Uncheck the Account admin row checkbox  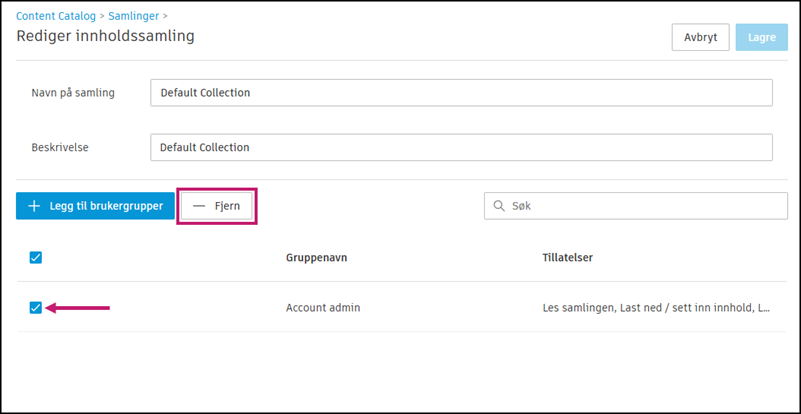pos(36,308)
